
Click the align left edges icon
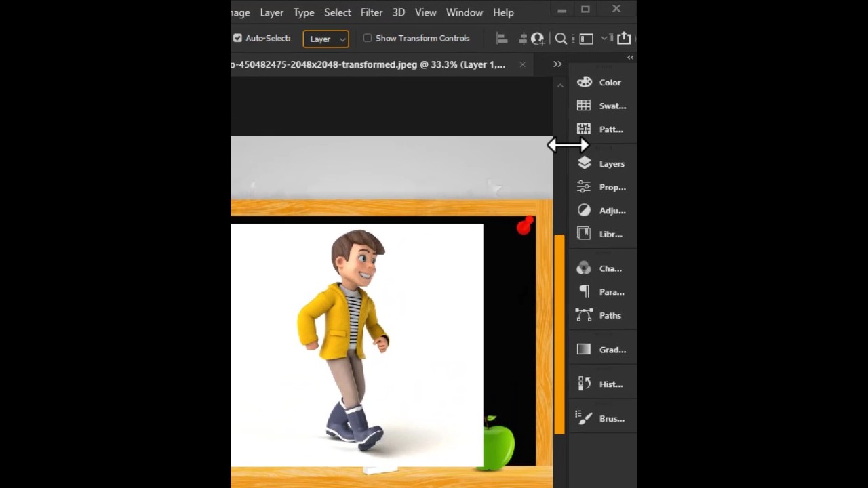coord(502,39)
